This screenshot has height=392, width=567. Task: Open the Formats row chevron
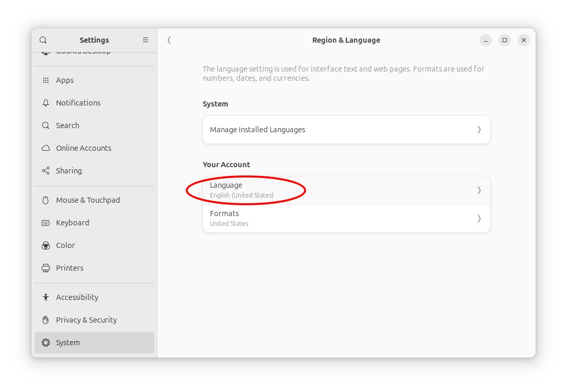click(479, 219)
